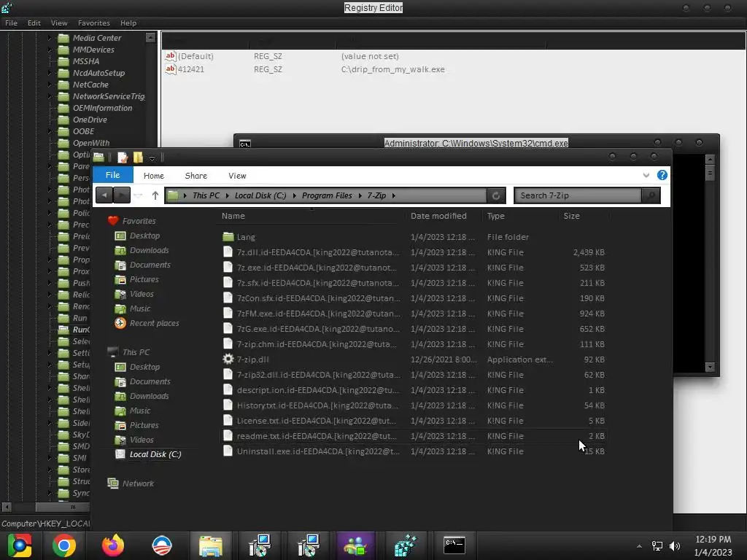This screenshot has width=747, height=560.
Task: Sort files by Type column
Action: [496, 216]
